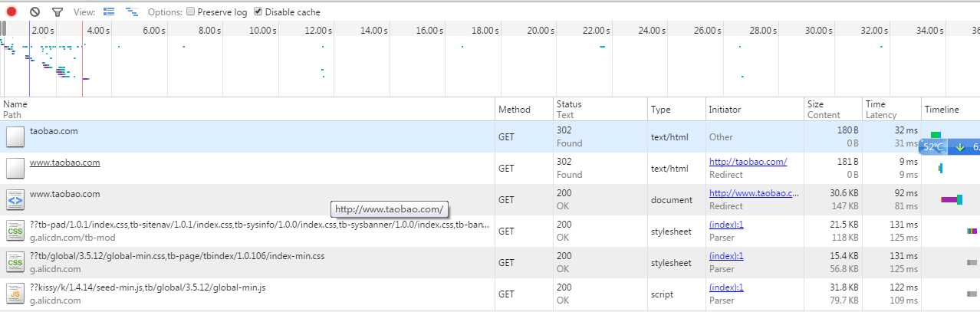
Task: Click the document icon for www.taobao.com
Action: point(15,200)
